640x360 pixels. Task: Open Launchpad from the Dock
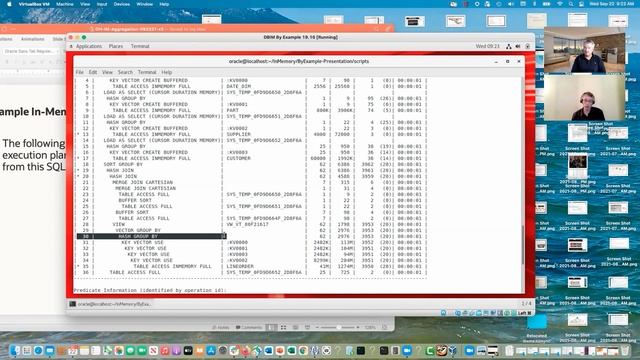27,350
